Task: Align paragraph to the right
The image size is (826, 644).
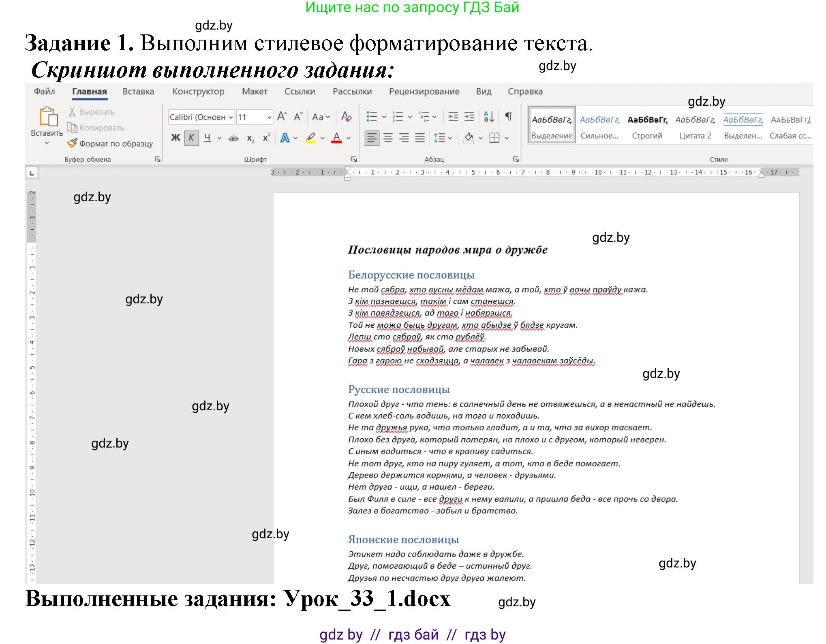Action: (404, 138)
